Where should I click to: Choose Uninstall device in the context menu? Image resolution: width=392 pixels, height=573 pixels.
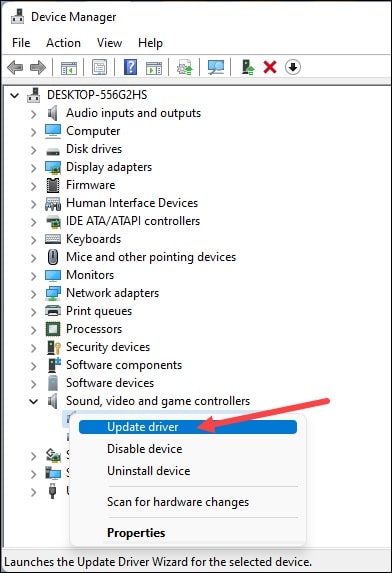[x=148, y=471]
